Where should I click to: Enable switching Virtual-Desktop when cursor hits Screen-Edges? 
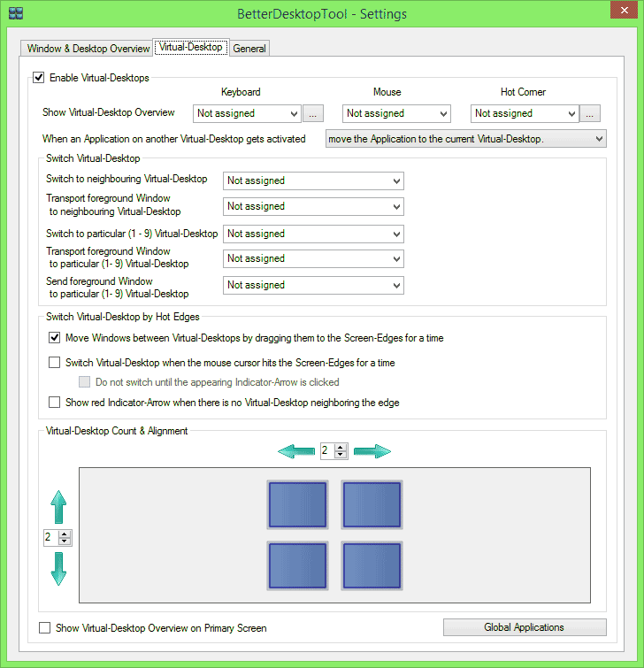55,363
